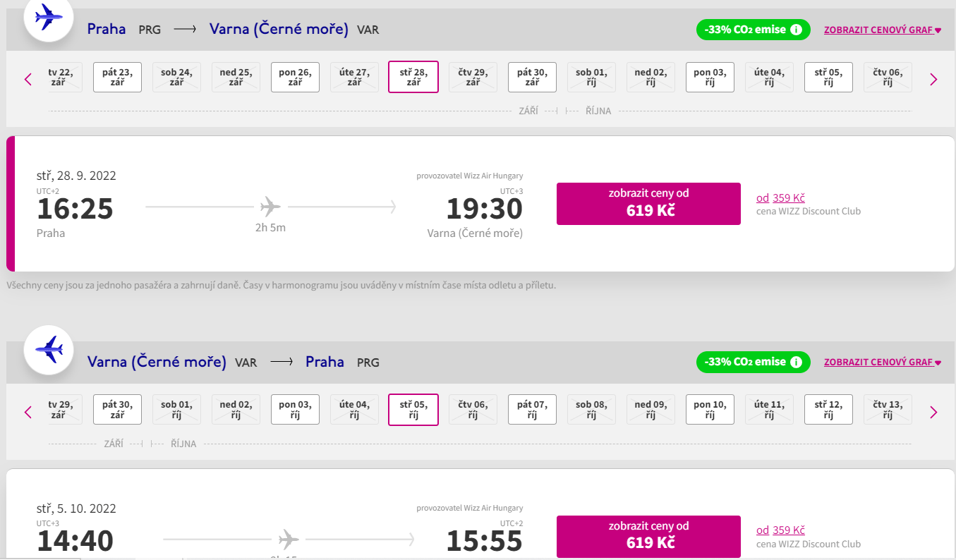
Task: Click the return flight airplane icon
Action: point(49,349)
